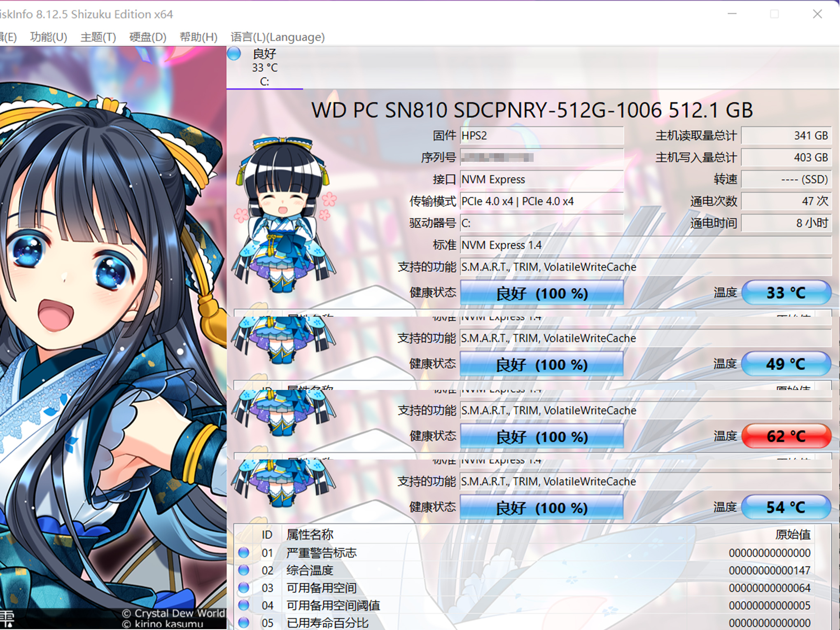840x630 pixels.
Task: Open the 主题(T) menu
Action: point(98,37)
